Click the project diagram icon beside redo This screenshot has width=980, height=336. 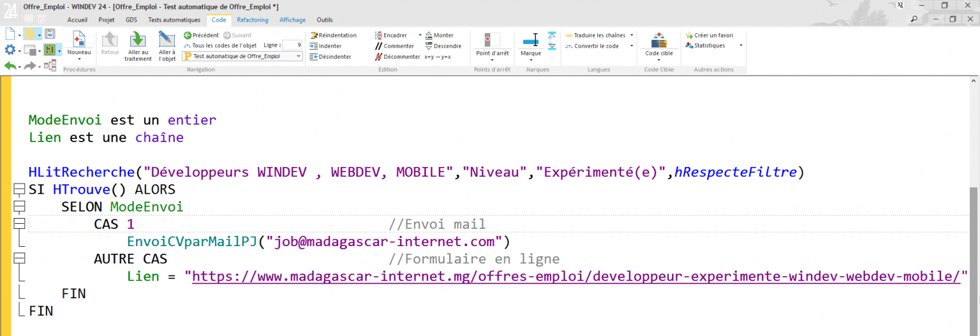50,66
